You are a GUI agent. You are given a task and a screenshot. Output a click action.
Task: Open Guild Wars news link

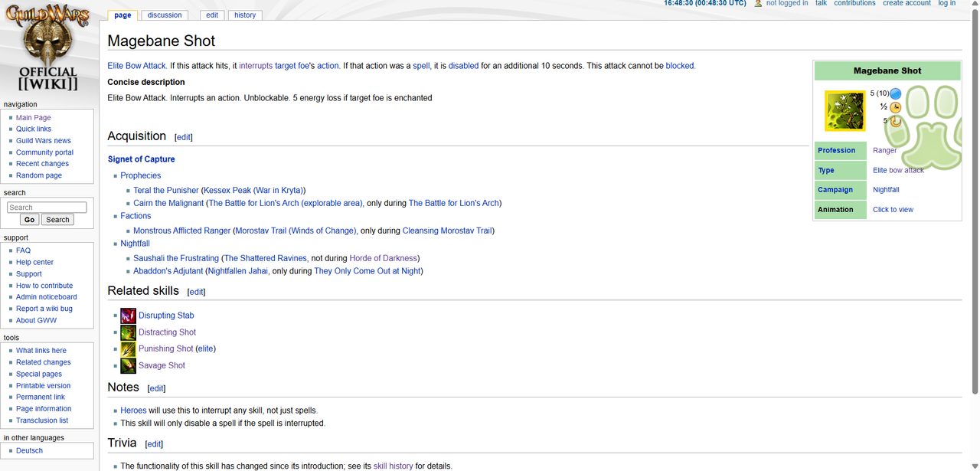[44, 141]
